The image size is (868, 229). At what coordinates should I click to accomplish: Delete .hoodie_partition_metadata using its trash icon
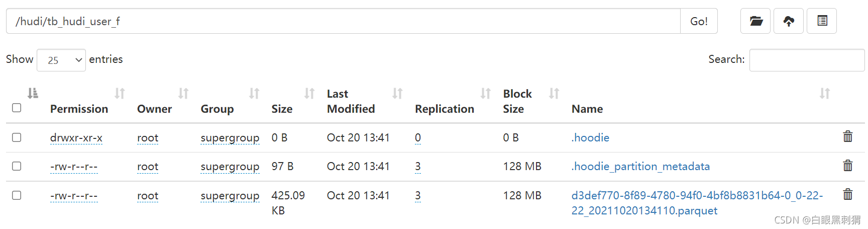click(x=848, y=166)
